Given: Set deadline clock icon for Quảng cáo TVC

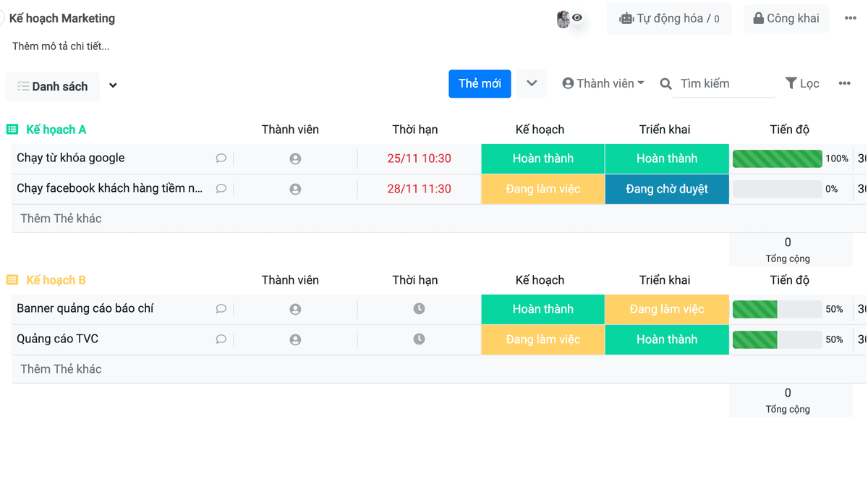Looking at the screenshot, I should tap(419, 339).
